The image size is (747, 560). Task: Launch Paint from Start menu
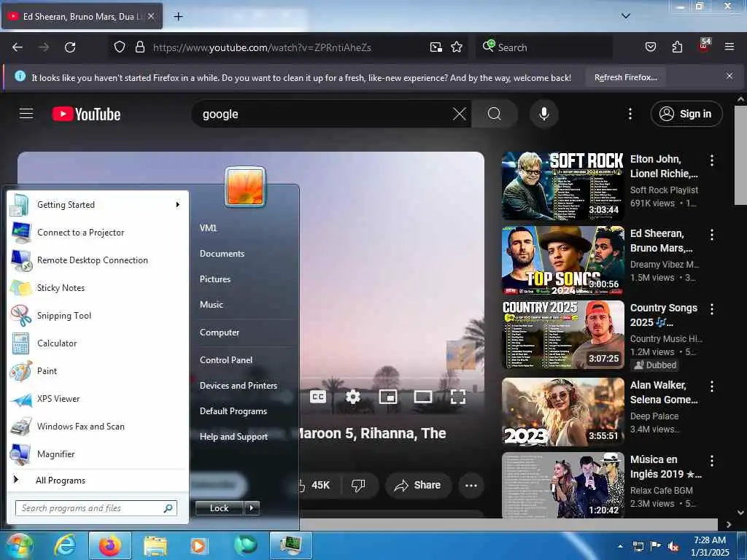click(x=98, y=371)
